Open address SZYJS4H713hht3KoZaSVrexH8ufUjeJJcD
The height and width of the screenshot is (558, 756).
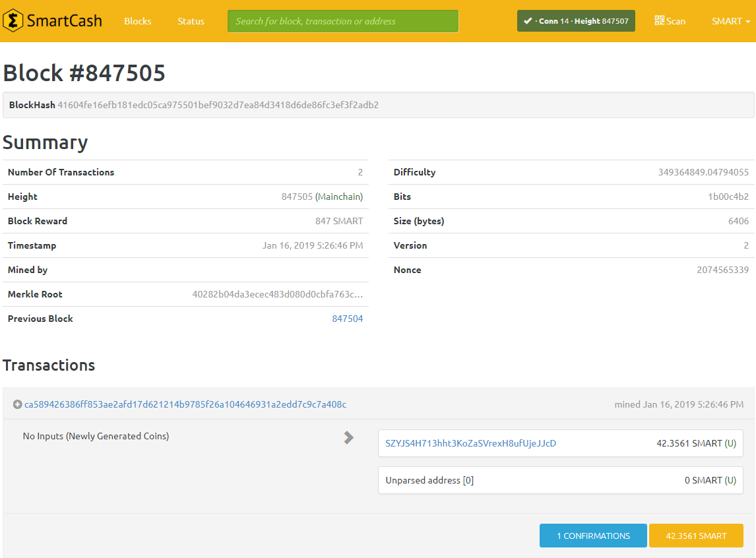[x=470, y=443]
